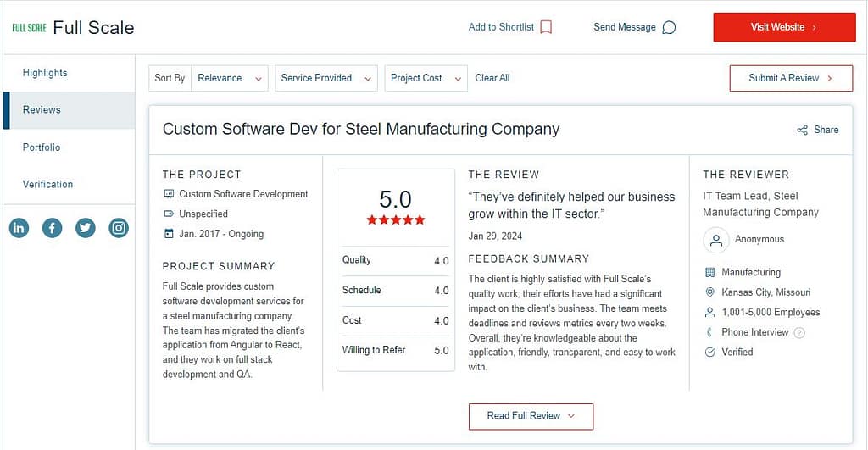The height and width of the screenshot is (450, 868).
Task: Click the employees person icon
Action: [709, 312]
